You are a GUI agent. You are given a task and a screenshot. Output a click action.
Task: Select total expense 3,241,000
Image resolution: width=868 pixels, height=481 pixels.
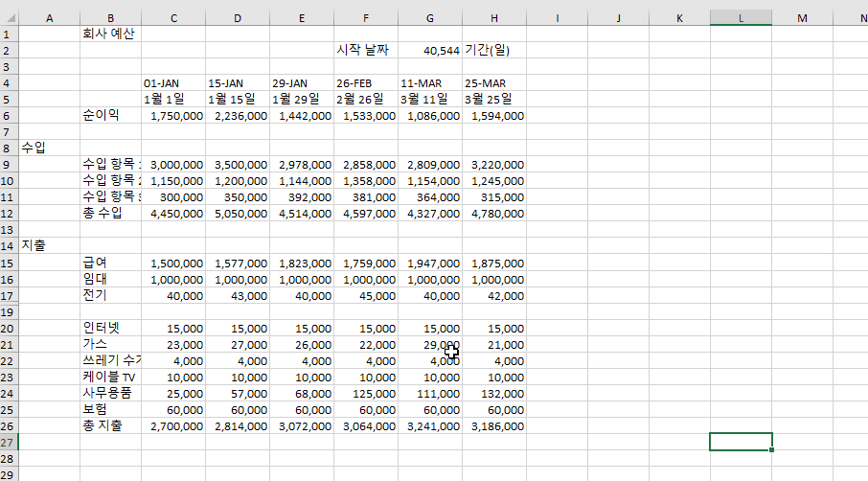point(429,426)
